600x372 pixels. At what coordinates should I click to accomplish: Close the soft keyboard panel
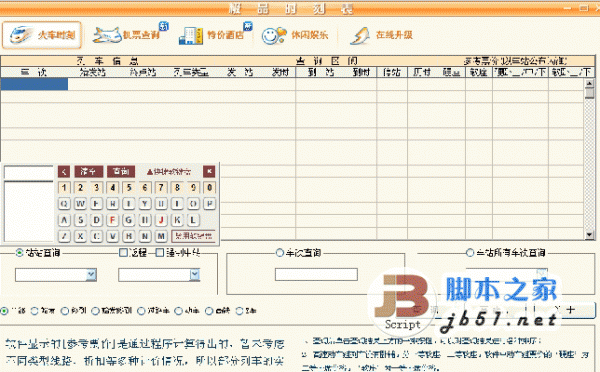pyautogui.click(x=209, y=171)
